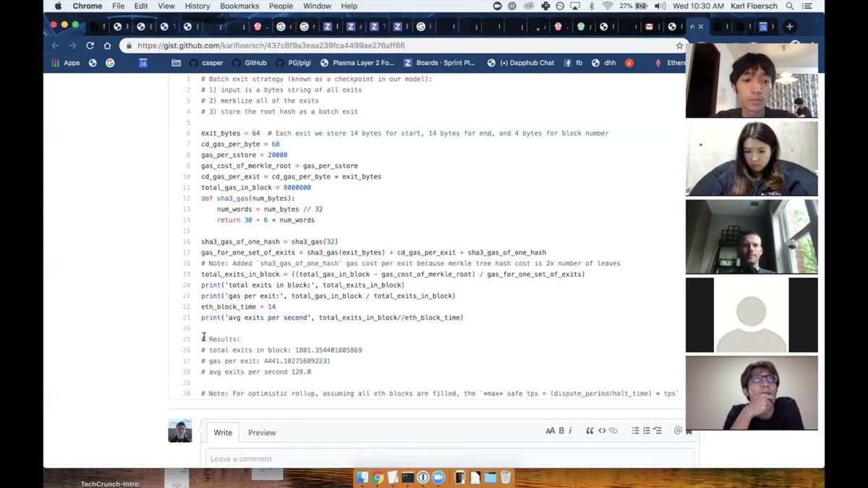Open the Dapphub Chat bookmark

(x=521, y=63)
